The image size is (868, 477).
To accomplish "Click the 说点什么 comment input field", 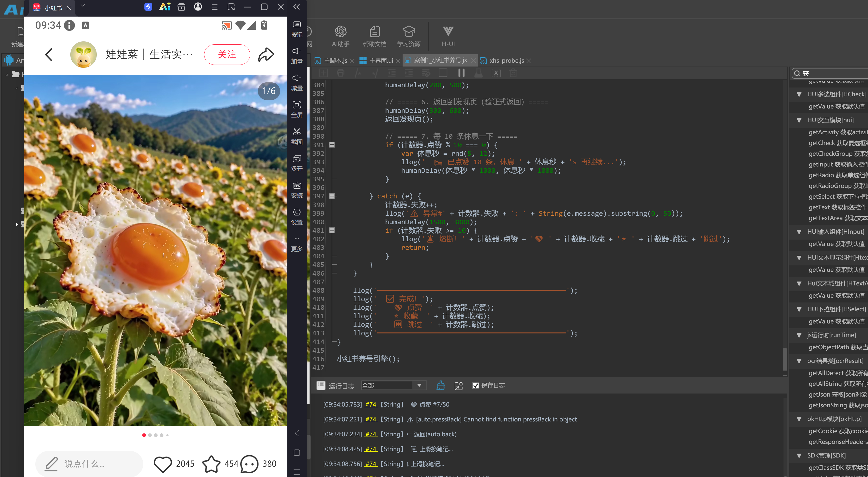I will 89,464.
